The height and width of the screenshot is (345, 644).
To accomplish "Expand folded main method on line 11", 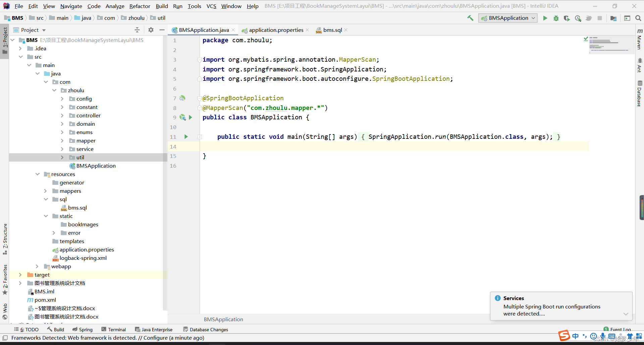I will pos(200,137).
